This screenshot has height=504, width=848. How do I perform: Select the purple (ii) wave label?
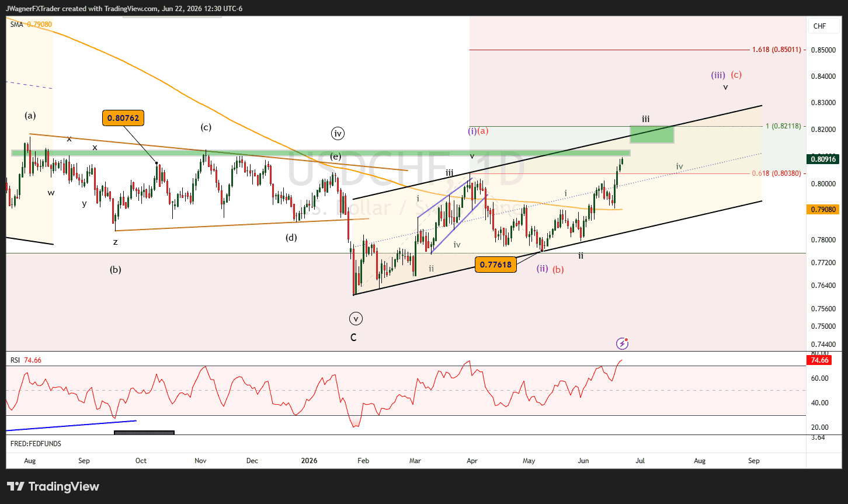543,269
